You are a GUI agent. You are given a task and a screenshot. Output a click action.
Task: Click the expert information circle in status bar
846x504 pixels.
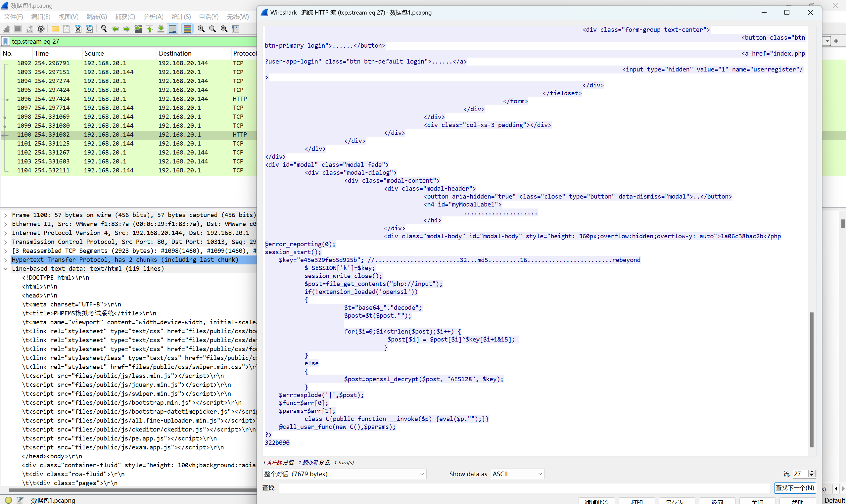coord(9,500)
